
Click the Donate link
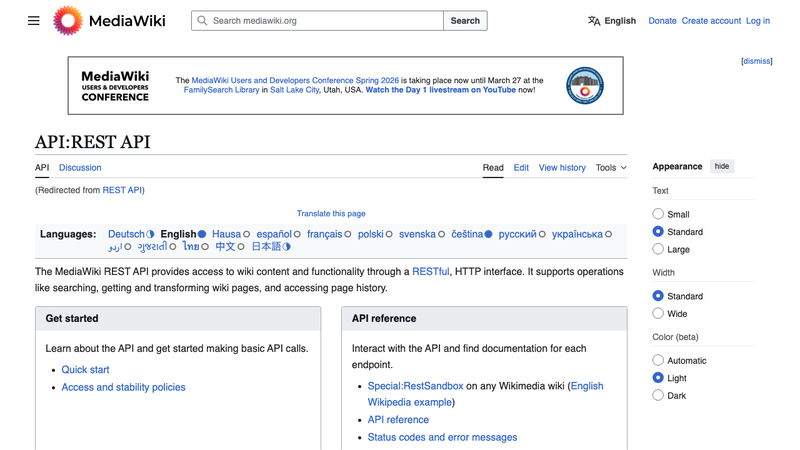(662, 21)
